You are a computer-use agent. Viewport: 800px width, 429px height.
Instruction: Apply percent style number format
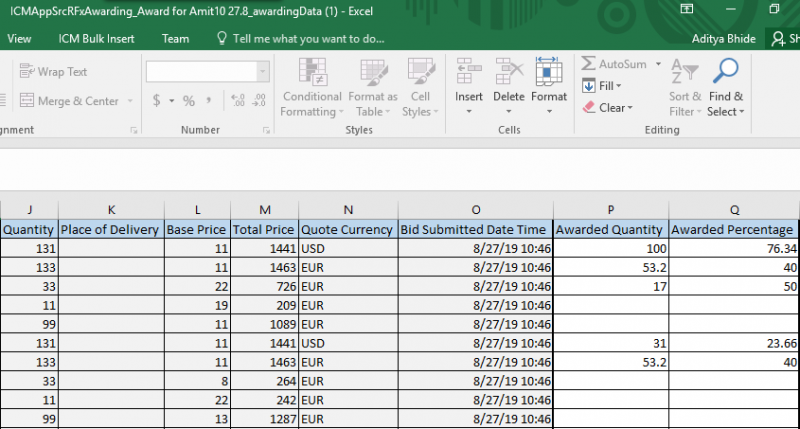188,101
